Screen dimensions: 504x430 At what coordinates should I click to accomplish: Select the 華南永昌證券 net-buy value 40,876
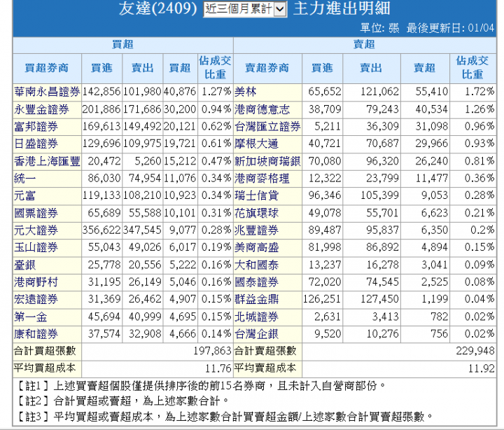[180, 92]
